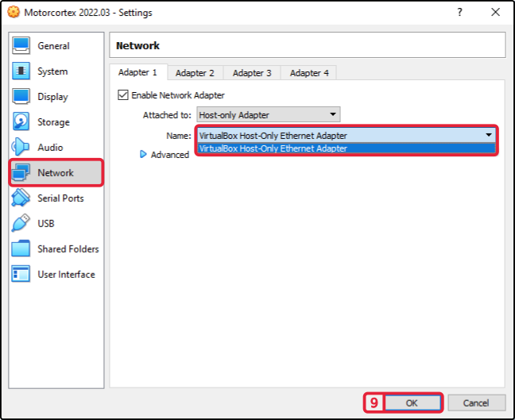Open General settings via its monitor icon
The image size is (515, 420).
(x=21, y=45)
